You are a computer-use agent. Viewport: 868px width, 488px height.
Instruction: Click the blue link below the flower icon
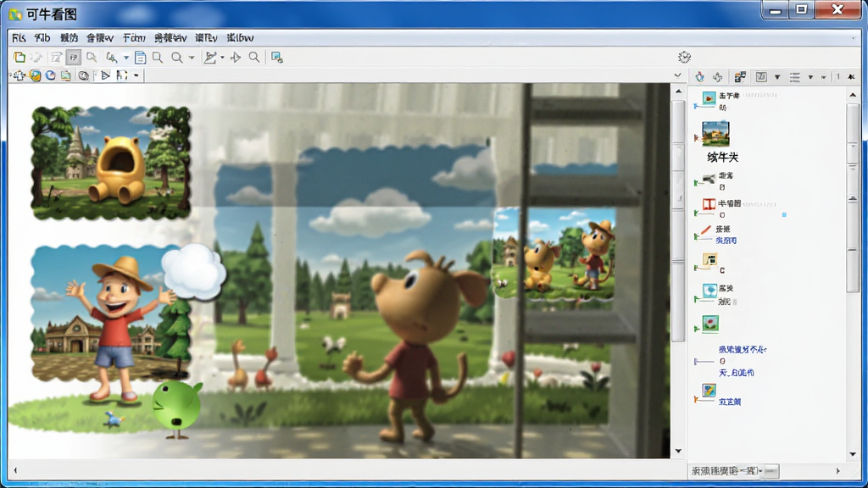(743, 350)
